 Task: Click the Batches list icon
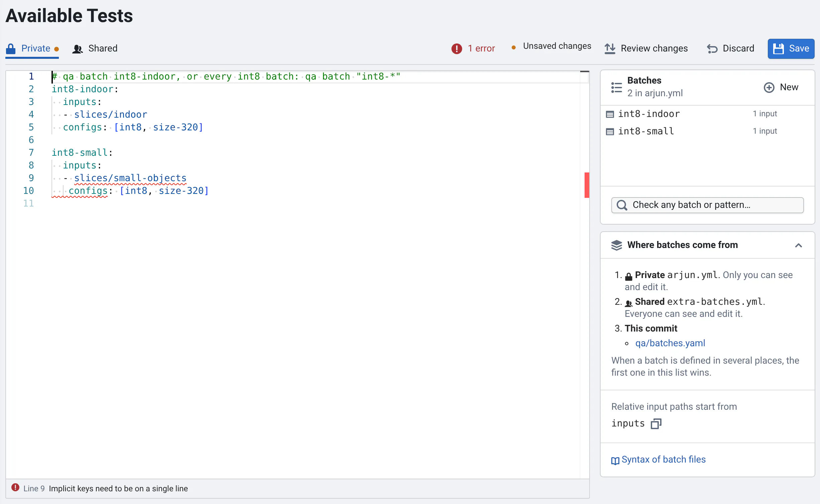coord(616,88)
